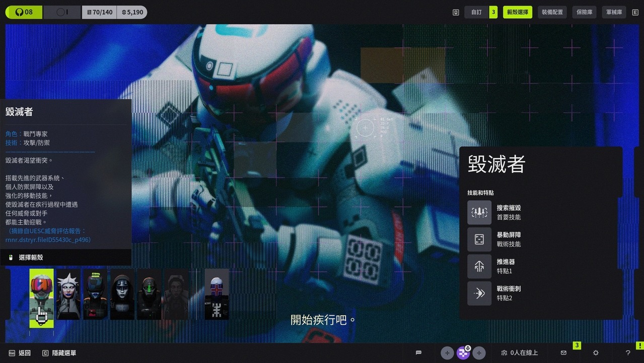Open the 0人在線上 online friends list
Viewport: 644px width, 363px height.
point(519,353)
